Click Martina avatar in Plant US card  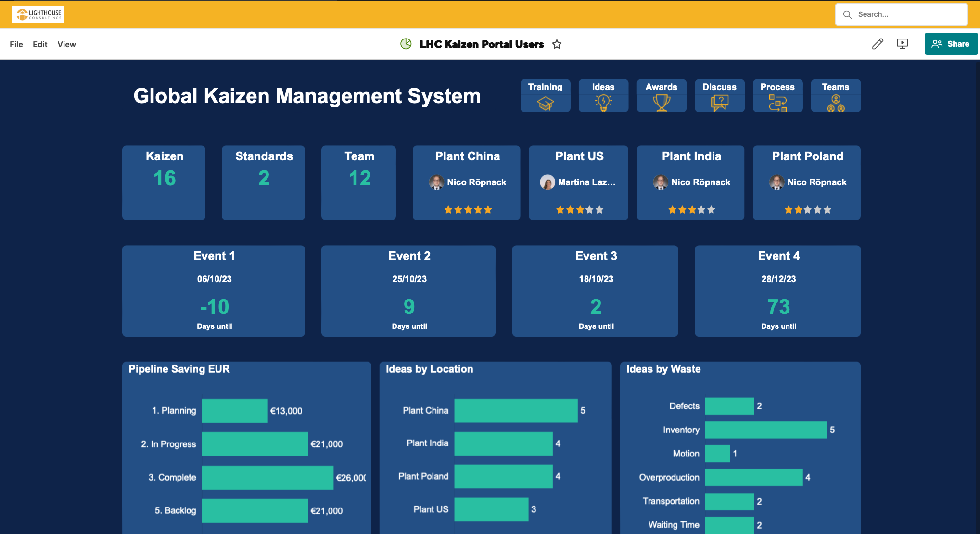[x=547, y=182]
